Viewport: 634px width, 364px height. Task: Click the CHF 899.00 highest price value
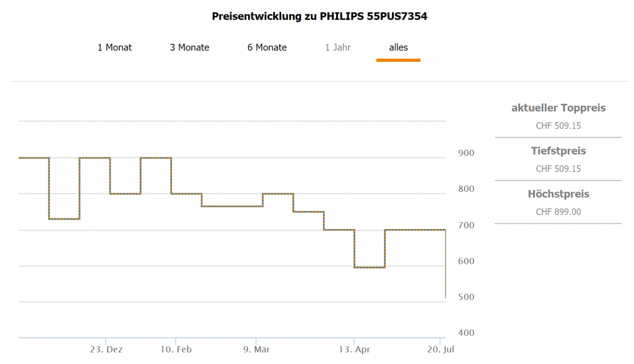(558, 212)
